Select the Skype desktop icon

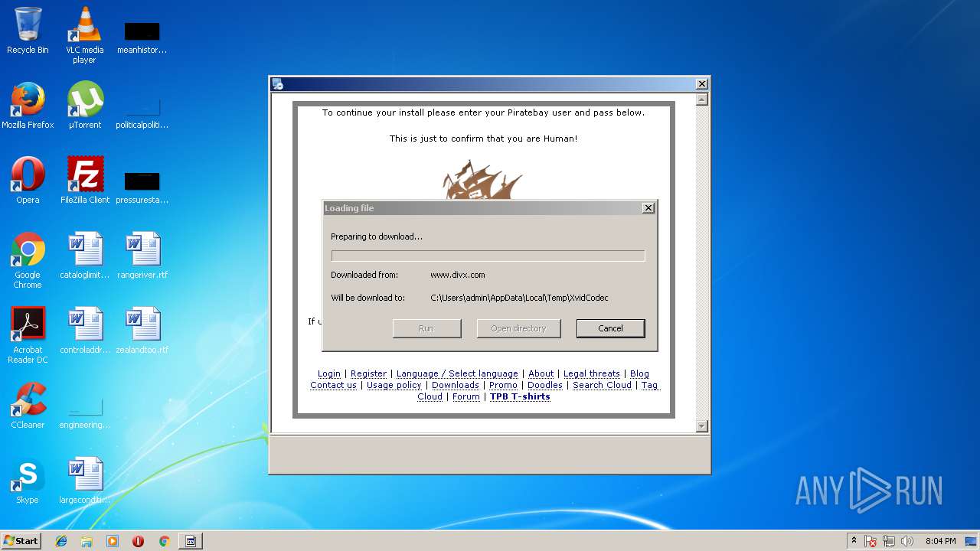tap(28, 481)
